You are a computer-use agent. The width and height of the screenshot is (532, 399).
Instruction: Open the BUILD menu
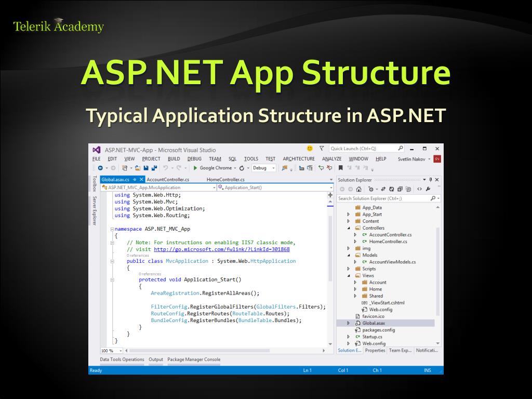click(174, 159)
